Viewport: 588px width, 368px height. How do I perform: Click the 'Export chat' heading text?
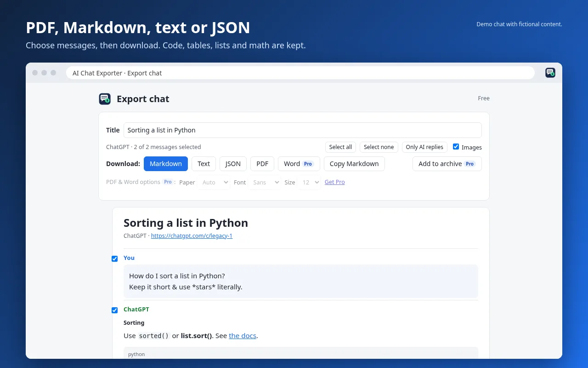(x=143, y=99)
